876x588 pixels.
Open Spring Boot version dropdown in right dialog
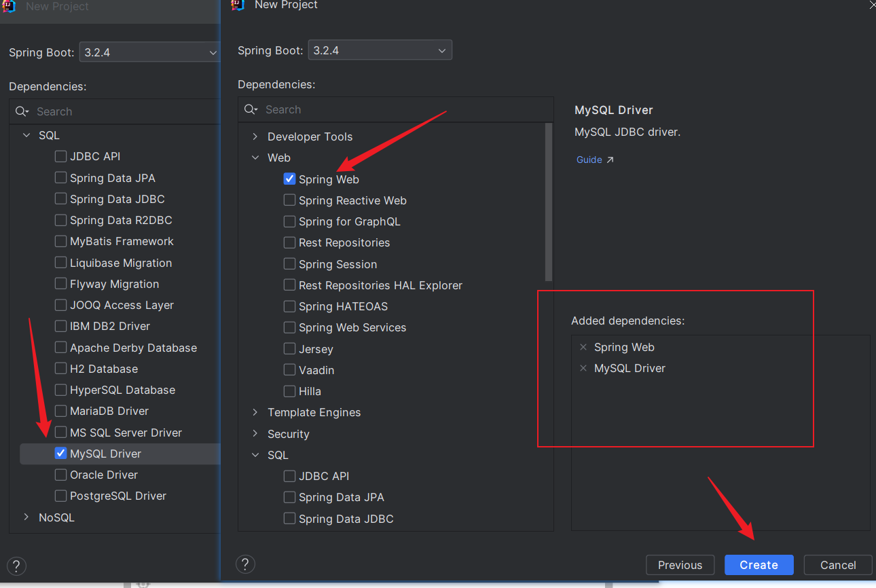(380, 50)
